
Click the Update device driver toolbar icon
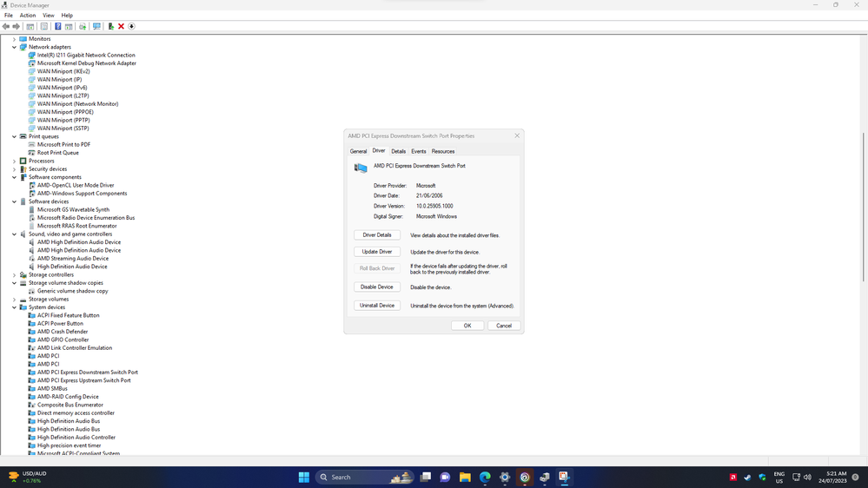tap(83, 27)
